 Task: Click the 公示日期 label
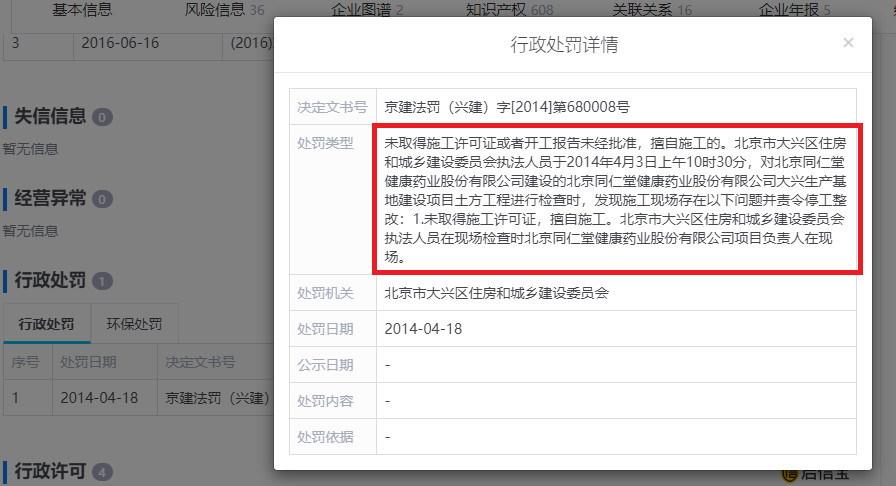[x=325, y=365]
